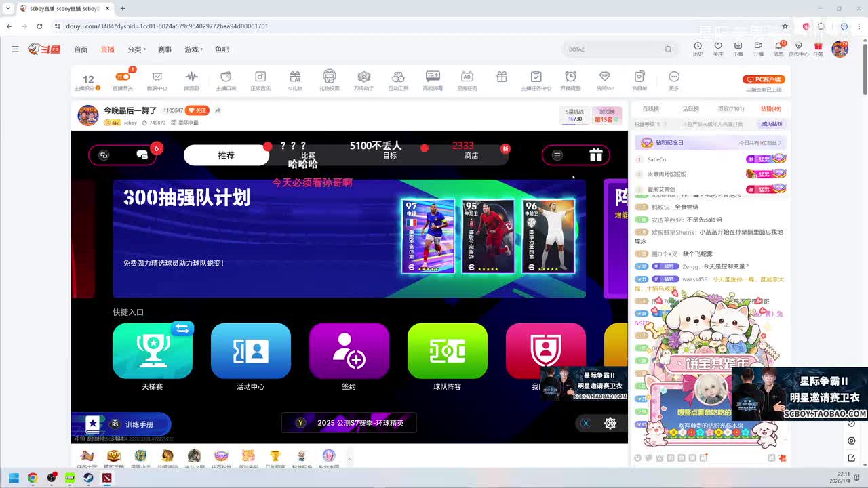Image resolution: width=868 pixels, height=488 pixels.
Task: Open 鱼吧 in the navigation
Action: pos(222,49)
